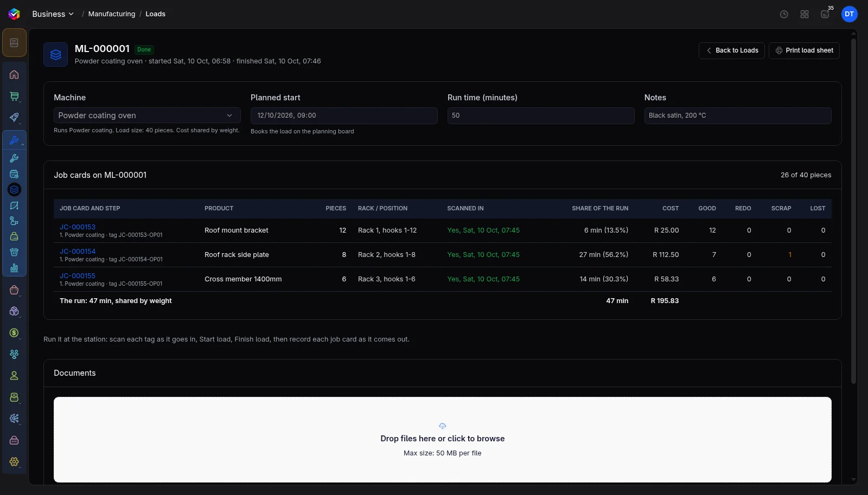Go to Loads breadcrumb
The image size is (868, 495).
(x=155, y=14)
